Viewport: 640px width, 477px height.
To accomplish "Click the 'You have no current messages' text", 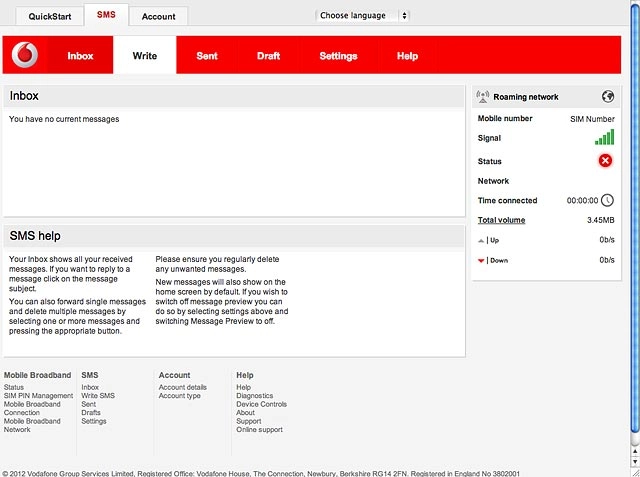I will (x=64, y=119).
